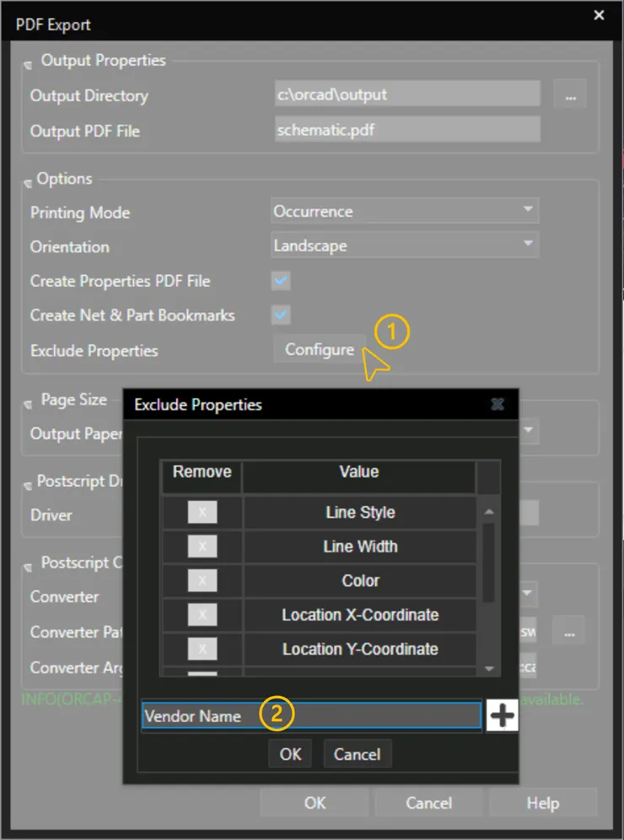Remove the Color property row
Screen dimensions: 624x840
[202, 580]
